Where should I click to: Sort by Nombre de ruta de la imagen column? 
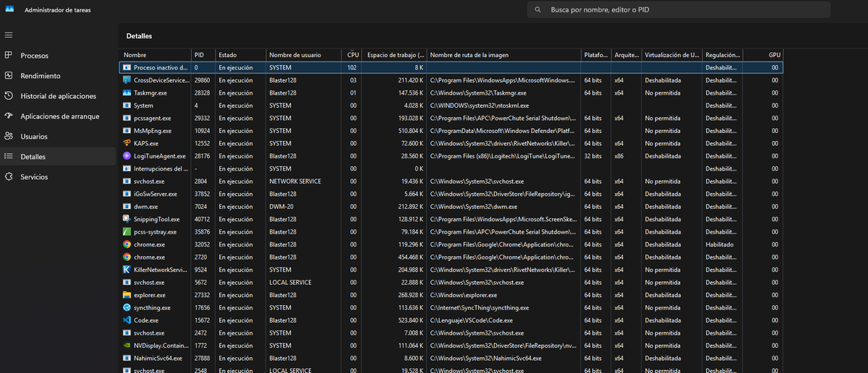tap(503, 55)
